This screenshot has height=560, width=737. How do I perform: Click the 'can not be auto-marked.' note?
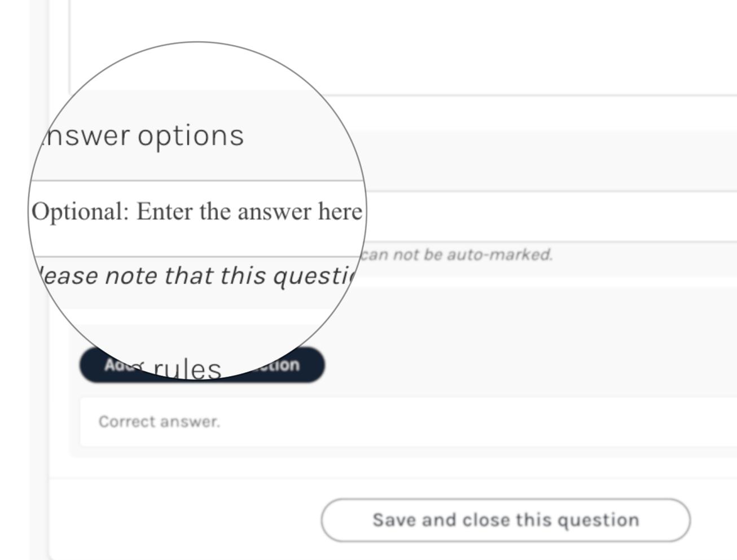pos(456,255)
